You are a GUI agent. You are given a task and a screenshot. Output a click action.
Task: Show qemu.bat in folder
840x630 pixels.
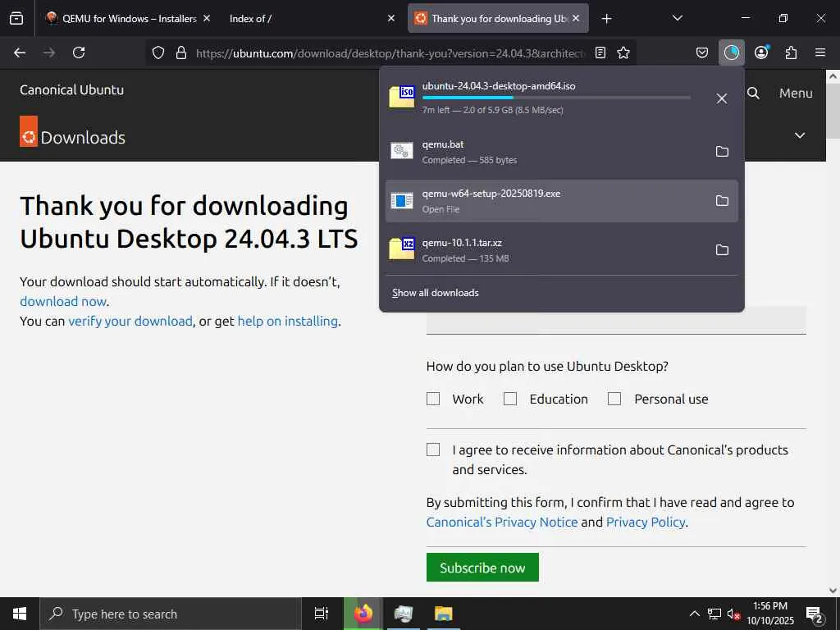click(x=722, y=152)
